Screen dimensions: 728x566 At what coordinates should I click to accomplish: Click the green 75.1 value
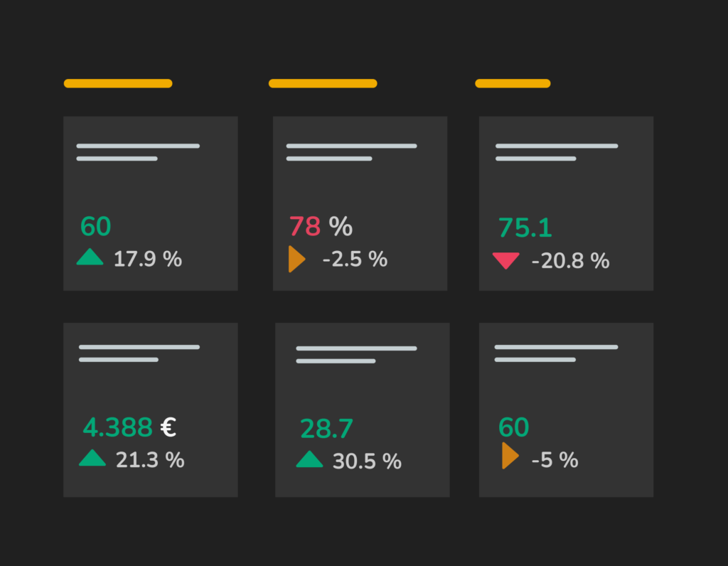coord(525,228)
